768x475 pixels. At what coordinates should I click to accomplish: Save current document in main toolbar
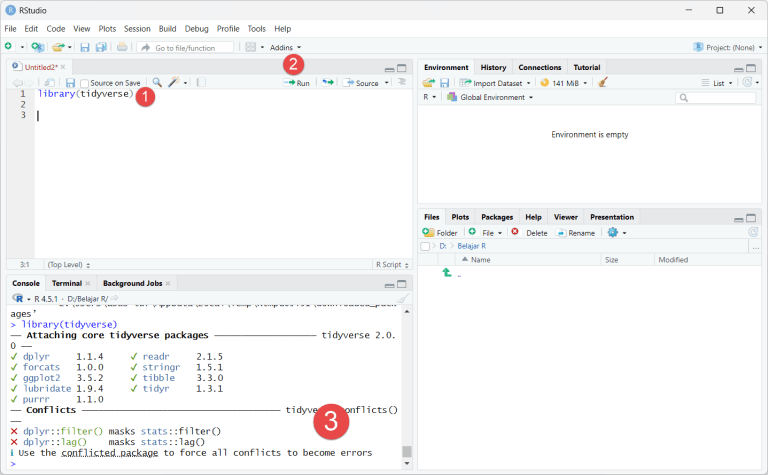[85, 47]
